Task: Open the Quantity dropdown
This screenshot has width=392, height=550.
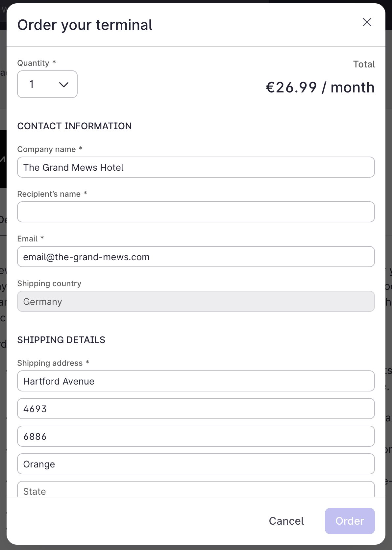Action: click(x=47, y=85)
